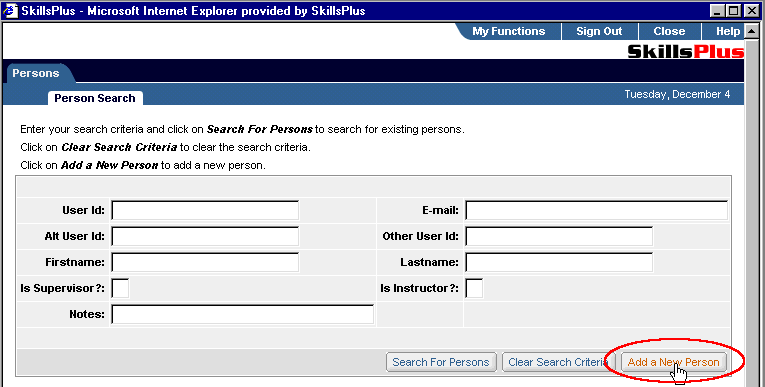Screen dimensions: 765x387
Task: Click the scrollbar up arrow
Action: tap(752, 31)
